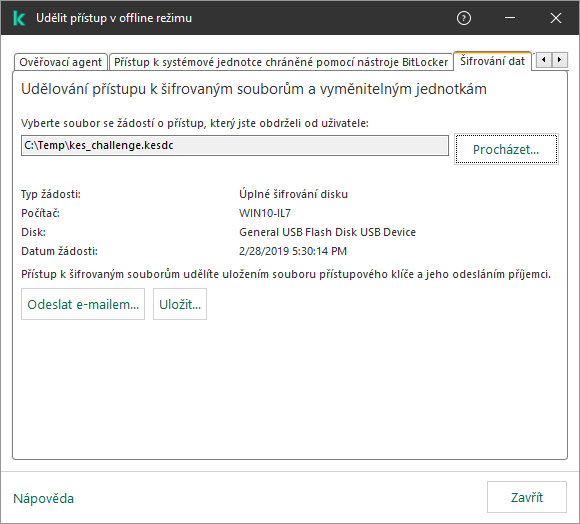Open help via the question mark icon
The image size is (580, 524).
463,18
